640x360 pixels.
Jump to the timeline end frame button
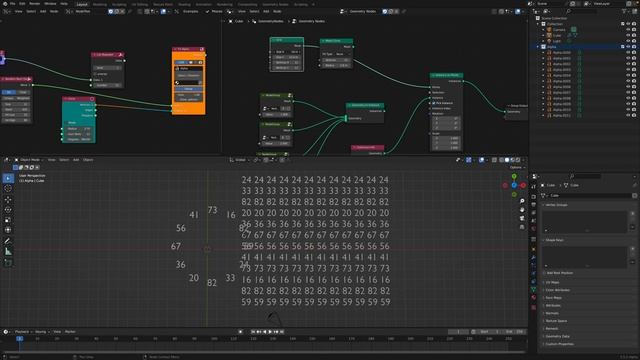(282, 332)
